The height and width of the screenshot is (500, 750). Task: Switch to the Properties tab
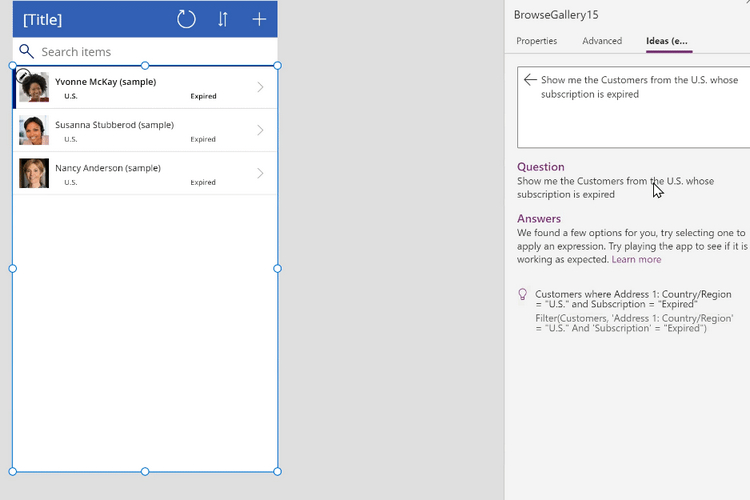click(x=537, y=41)
